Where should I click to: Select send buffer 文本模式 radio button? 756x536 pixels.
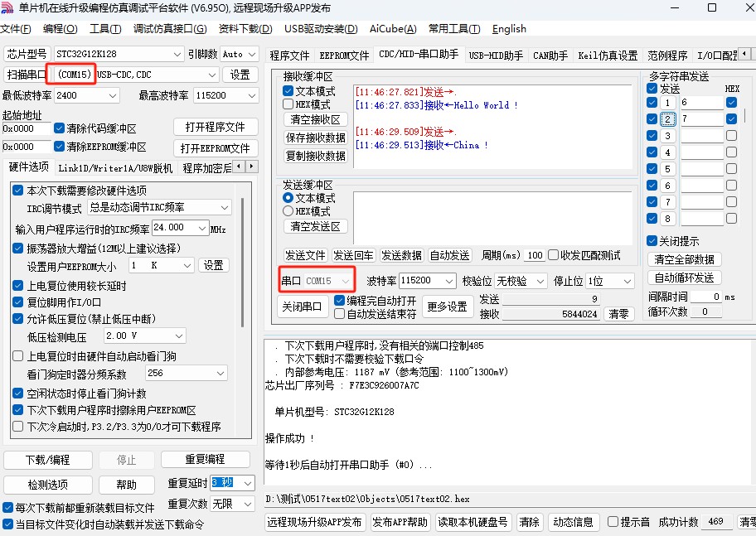pos(288,198)
